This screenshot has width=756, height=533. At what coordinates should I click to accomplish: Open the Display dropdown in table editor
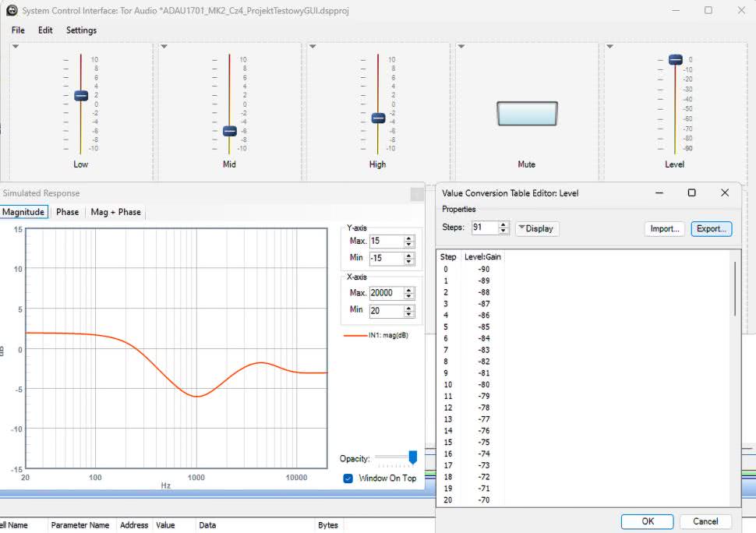537,228
